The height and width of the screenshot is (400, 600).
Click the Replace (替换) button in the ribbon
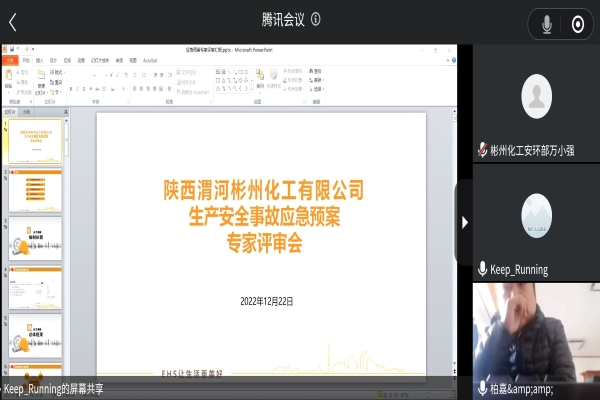317,80
